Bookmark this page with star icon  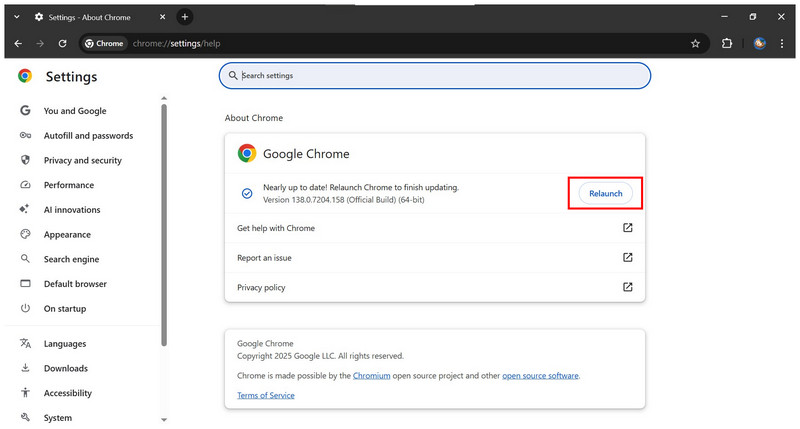coord(695,43)
